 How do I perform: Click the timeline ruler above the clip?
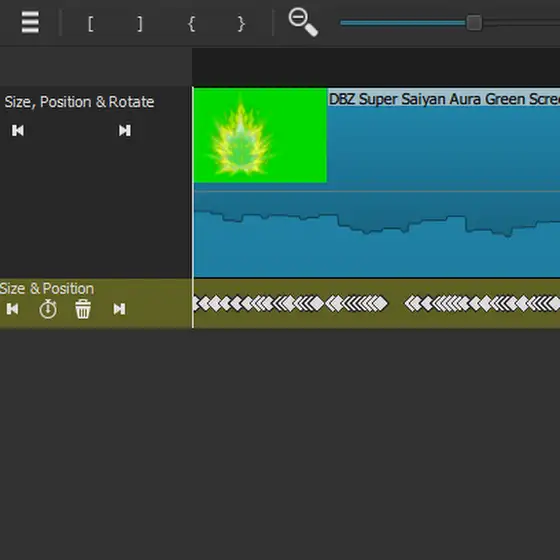[x=376, y=66]
